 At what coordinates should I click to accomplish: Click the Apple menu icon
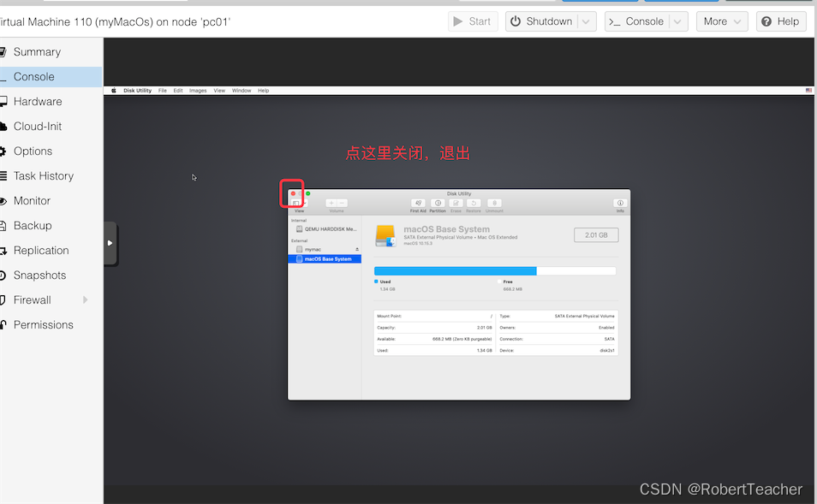tap(112, 90)
